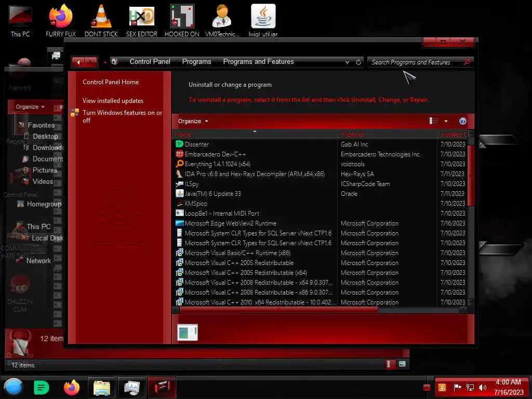The image size is (532, 399).
Task: Open Dissenter from the taskbar
Action: click(x=42, y=388)
